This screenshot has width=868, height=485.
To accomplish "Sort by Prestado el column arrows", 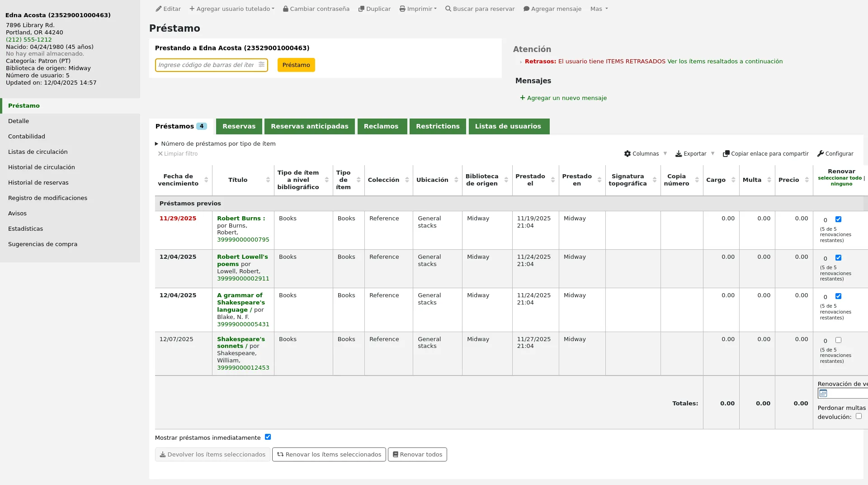I will point(553,180).
